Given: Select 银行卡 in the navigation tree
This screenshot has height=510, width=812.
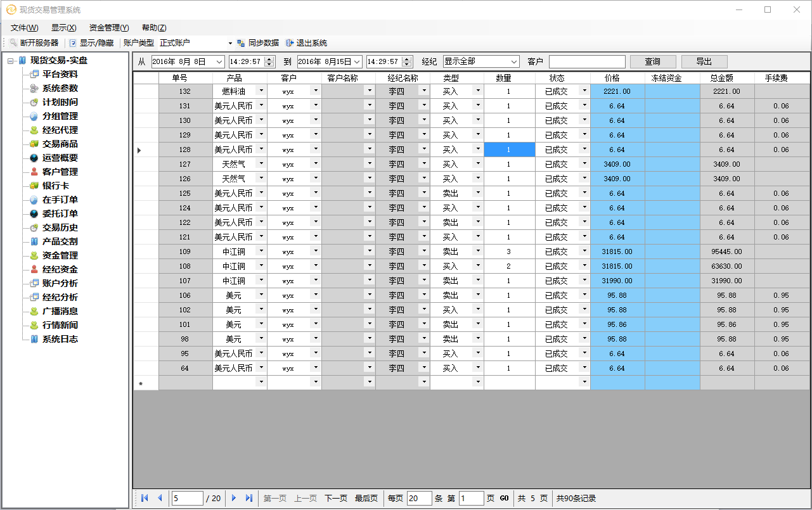Looking at the screenshot, I should point(56,186).
